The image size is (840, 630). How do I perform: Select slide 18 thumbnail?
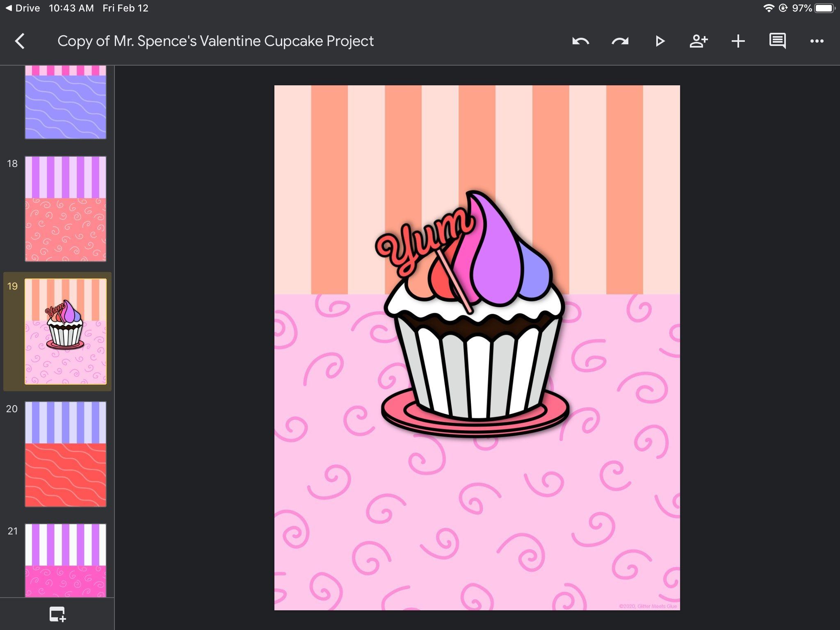[66, 209]
